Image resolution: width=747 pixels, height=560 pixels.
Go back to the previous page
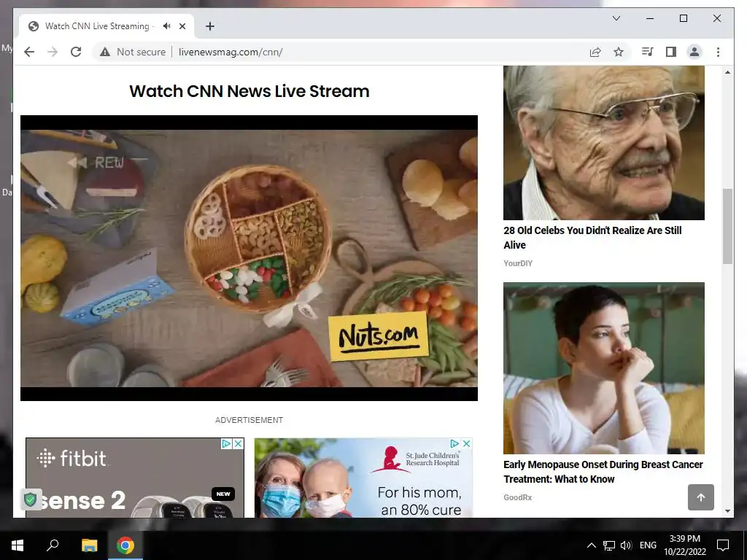click(29, 52)
